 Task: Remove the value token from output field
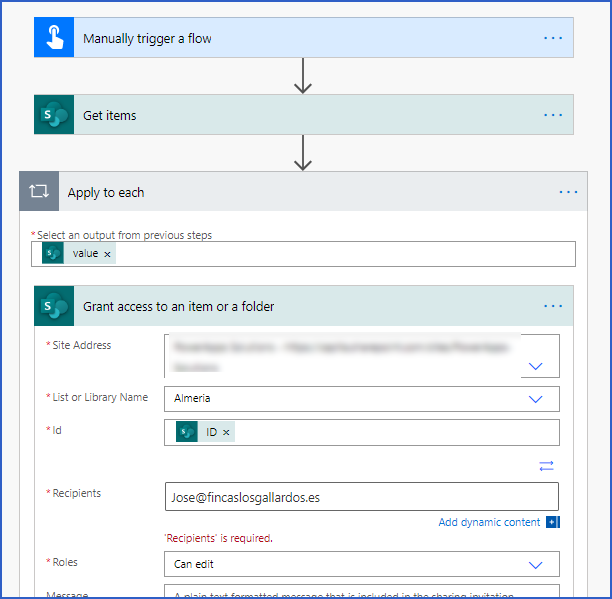click(107, 254)
